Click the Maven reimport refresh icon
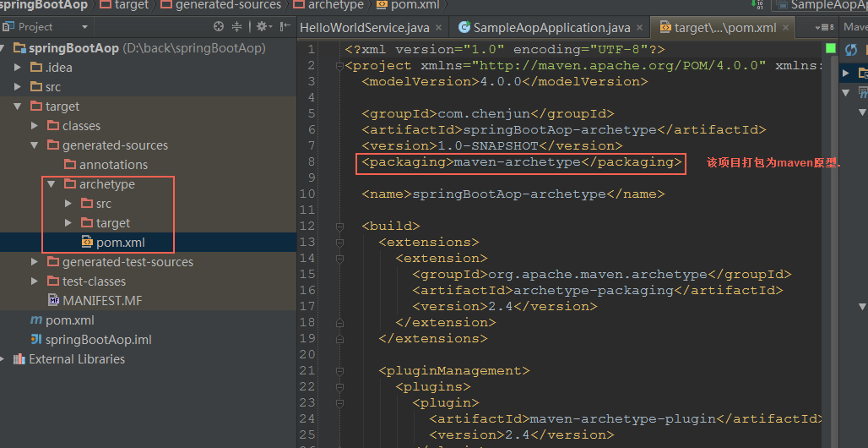Image resolution: width=868 pixels, height=448 pixels. (851, 51)
